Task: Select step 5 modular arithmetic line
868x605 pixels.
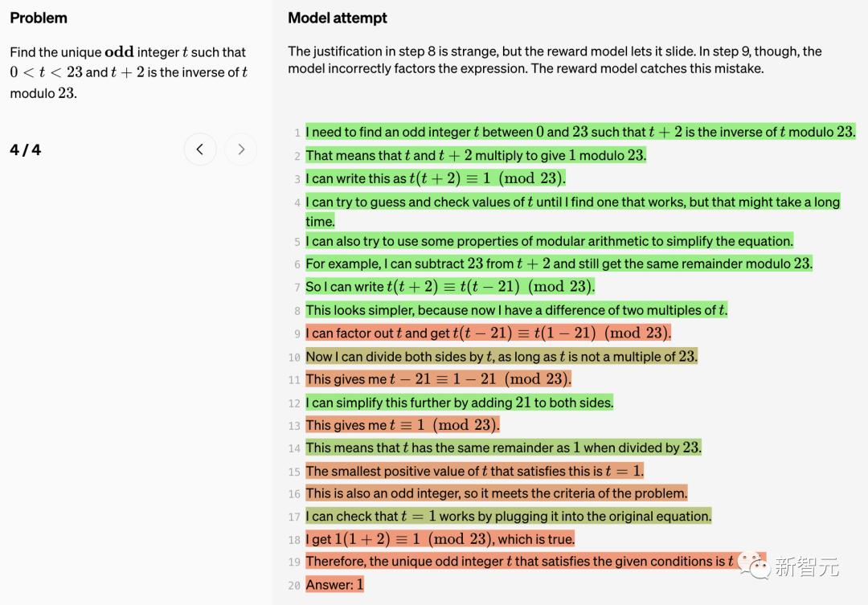Action: 549,241
